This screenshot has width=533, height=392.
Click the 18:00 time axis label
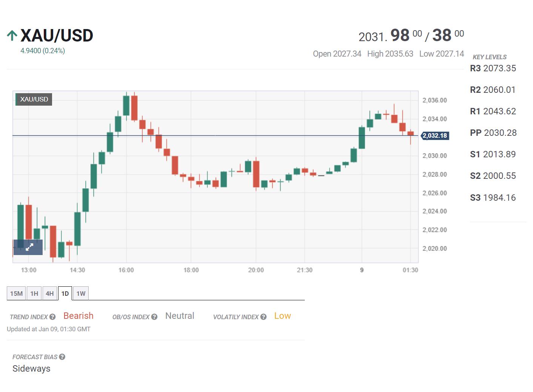pyautogui.click(x=191, y=270)
